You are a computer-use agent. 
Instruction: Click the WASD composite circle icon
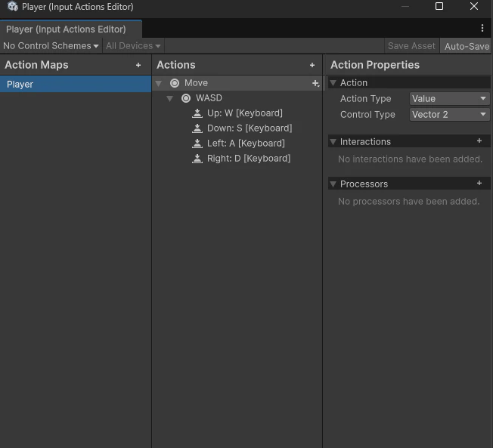(x=186, y=98)
